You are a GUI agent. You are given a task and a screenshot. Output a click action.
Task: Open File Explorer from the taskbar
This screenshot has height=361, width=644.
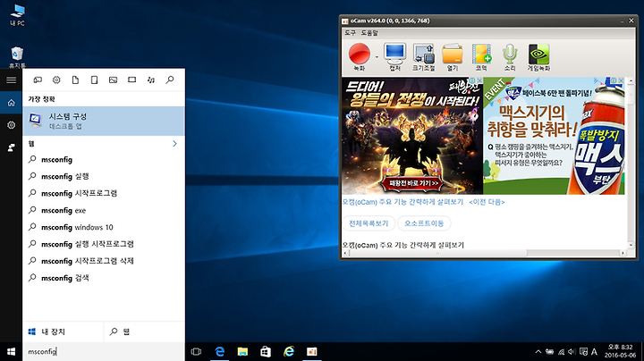pyautogui.click(x=242, y=351)
